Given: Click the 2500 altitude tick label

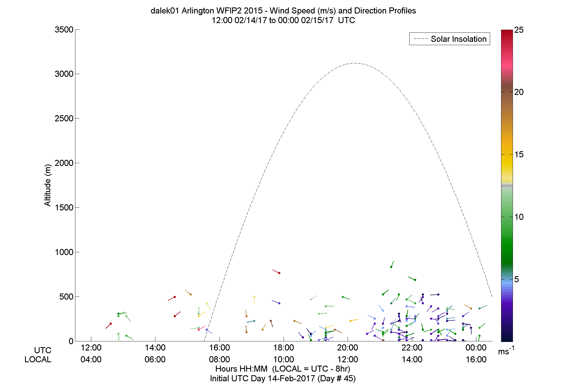Looking at the screenshot, I should [64, 119].
